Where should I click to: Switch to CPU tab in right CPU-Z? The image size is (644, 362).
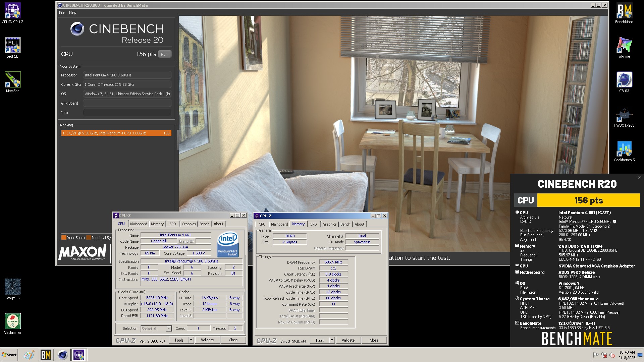(262, 224)
